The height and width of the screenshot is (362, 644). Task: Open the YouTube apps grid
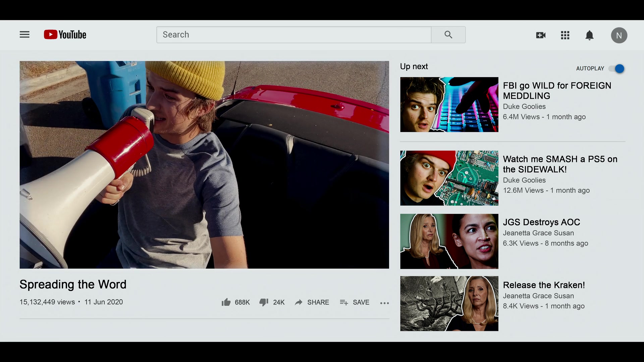coord(565,35)
